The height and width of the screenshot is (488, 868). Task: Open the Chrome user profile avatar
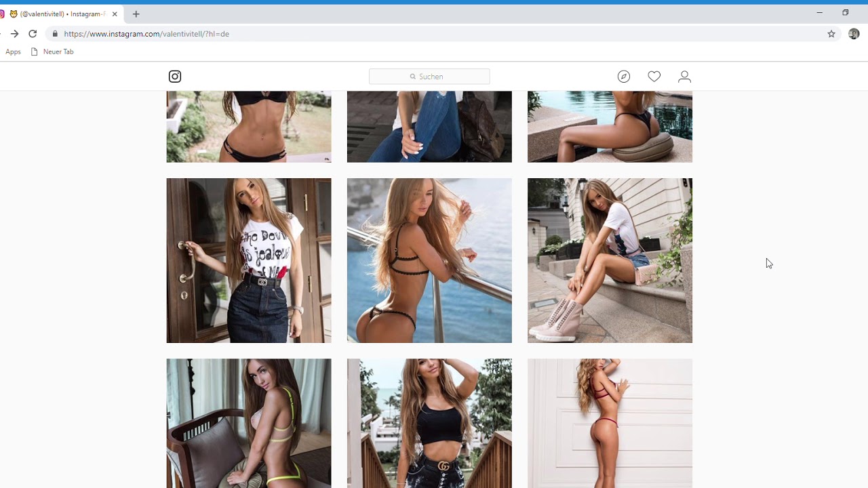(854, 34)
